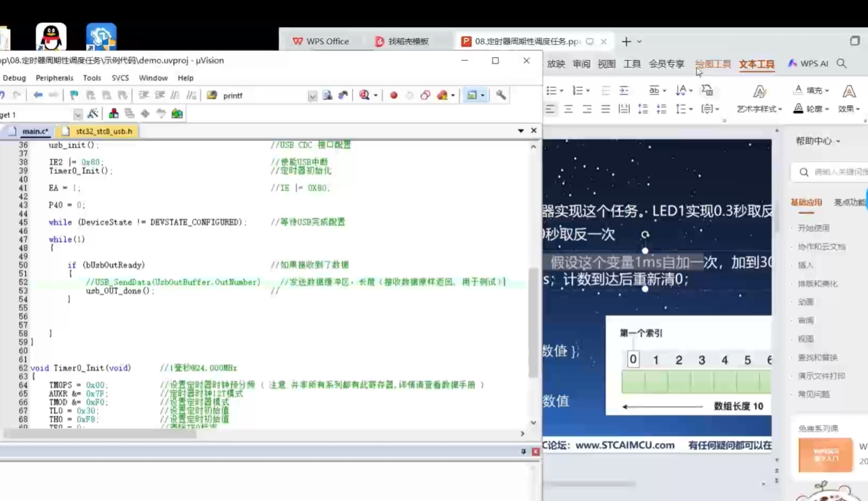Image resolution: width=868 pixels, height=501 pixels.
Task: Open the Debug menu in Keil
Action: click(x=15, y=77)
